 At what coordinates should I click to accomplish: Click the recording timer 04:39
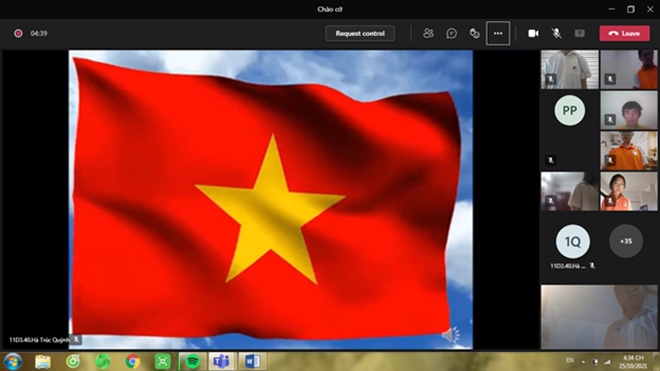click(x=39, y=33)
